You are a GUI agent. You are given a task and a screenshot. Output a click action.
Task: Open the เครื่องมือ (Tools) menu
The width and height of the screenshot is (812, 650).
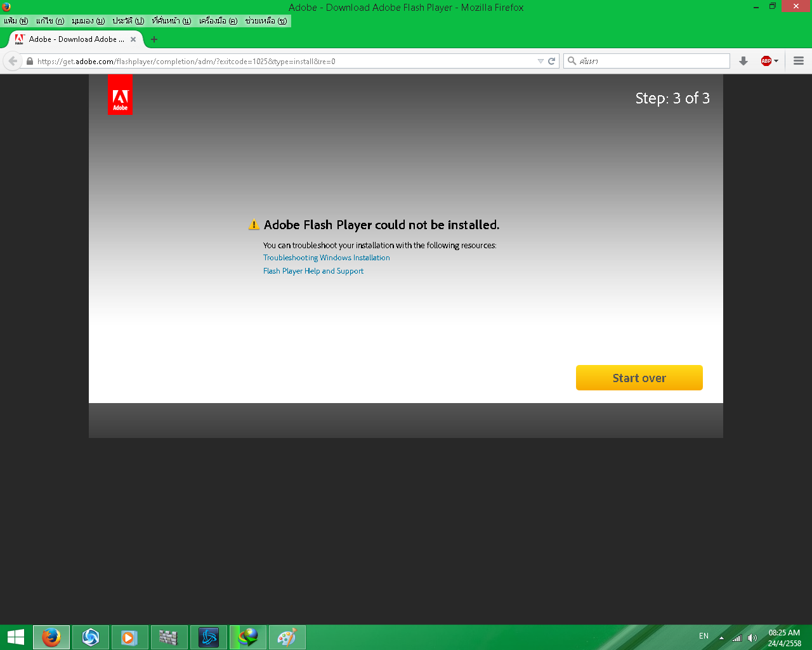[218, 21]
